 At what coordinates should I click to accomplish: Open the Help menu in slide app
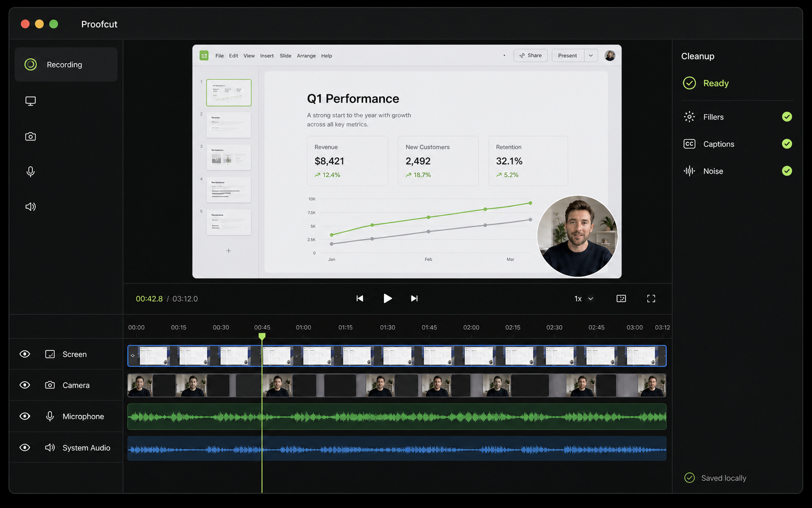click(327, 56)
